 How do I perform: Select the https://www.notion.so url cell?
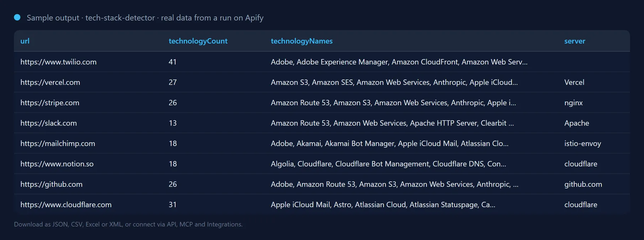57,164
